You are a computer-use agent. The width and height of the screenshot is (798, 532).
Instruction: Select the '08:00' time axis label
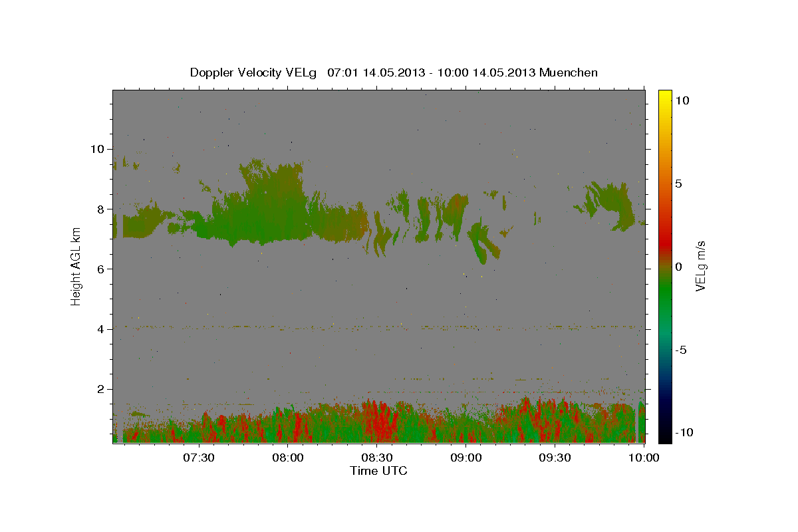289,458
